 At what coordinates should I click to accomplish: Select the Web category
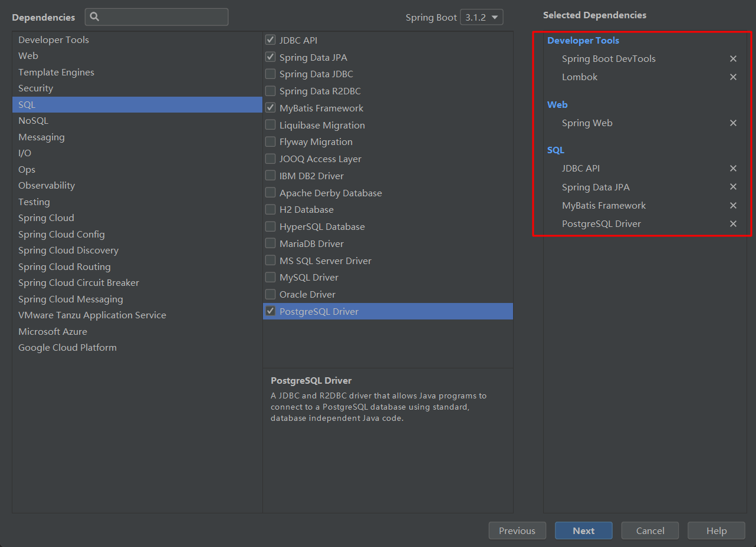pyautogui.click(x=137, y=56)
